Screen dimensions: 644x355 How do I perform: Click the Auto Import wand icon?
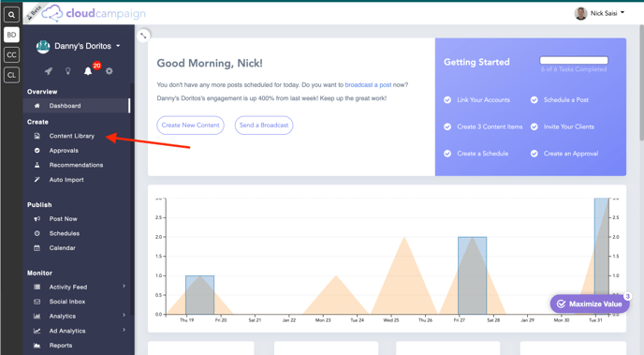point(37,180)
